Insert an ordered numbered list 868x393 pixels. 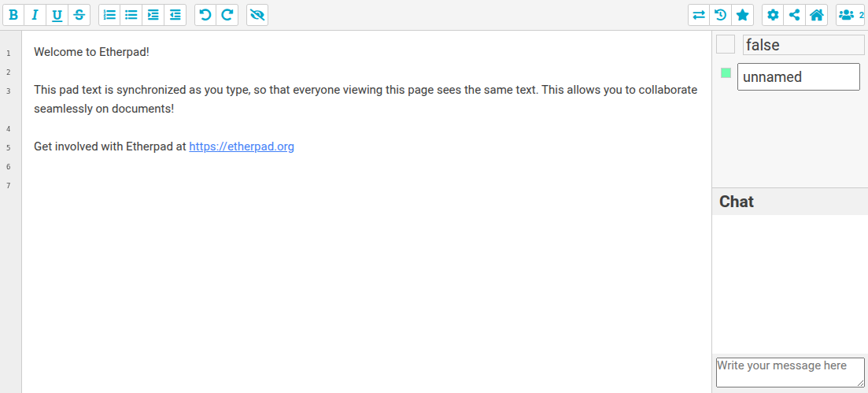(x=109, y=15)
